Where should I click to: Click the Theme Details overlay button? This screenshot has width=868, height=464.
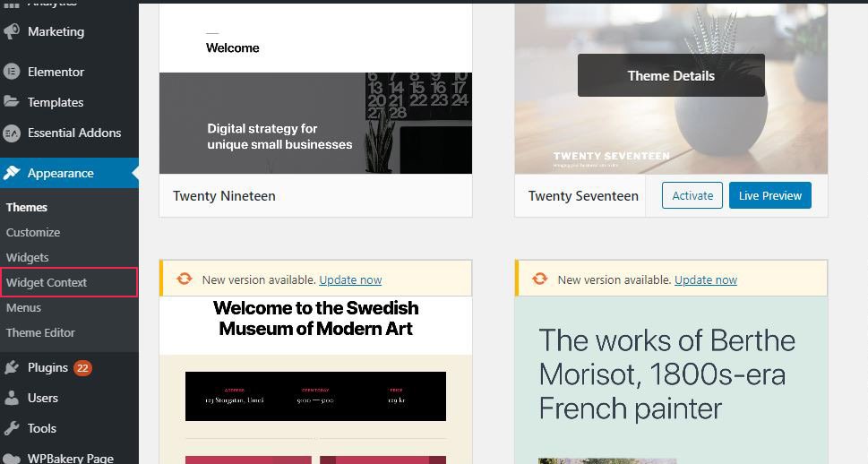pos(671,75)
